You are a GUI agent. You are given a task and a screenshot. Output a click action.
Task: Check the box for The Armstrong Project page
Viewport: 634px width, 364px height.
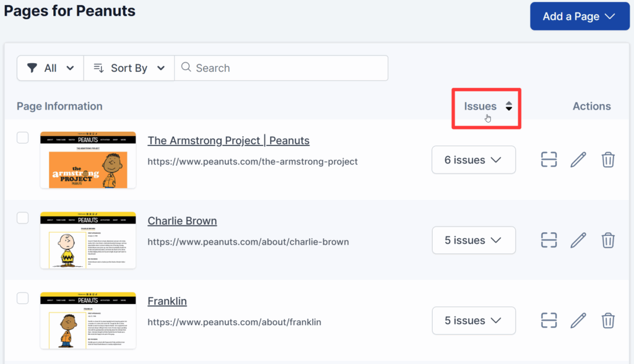[23, 137]
